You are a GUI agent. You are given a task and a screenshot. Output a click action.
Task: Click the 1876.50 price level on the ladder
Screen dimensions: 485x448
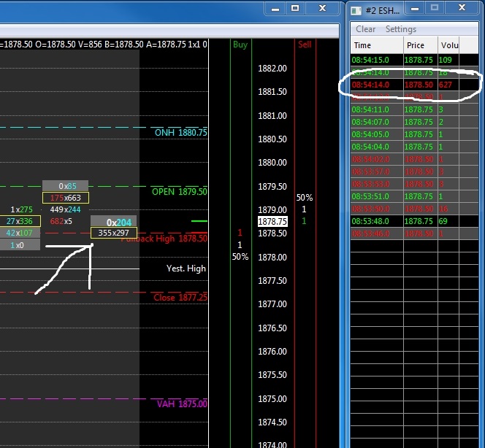click(x=272, y=328)
